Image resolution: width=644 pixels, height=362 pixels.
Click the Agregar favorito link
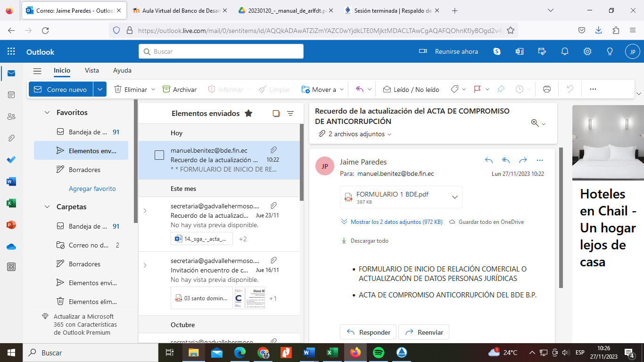92,189
